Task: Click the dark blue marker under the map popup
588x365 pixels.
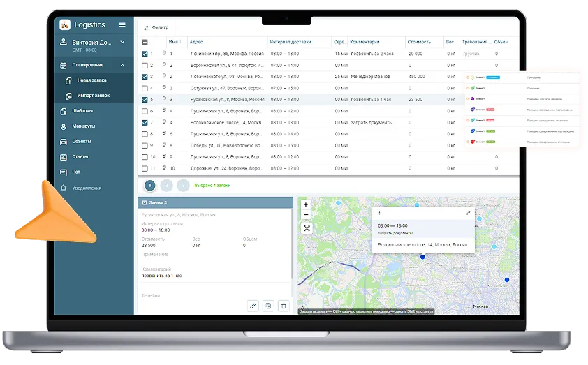Action: pos(422,257)
